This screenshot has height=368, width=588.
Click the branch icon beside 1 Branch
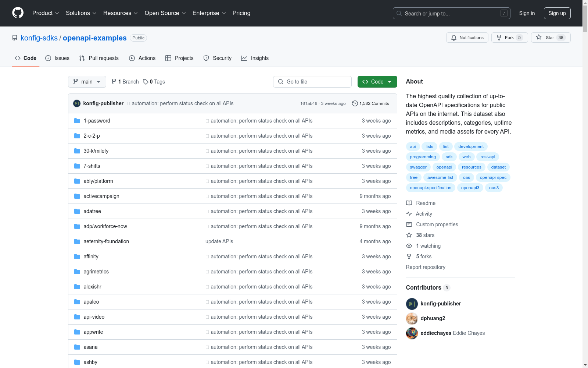tap(114, 82)
